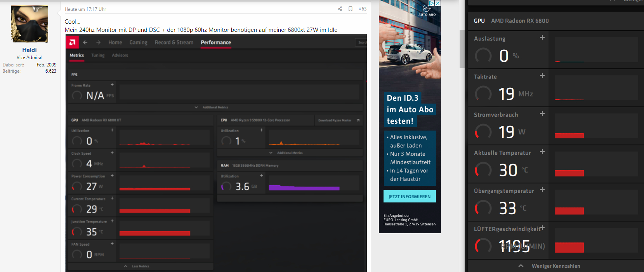Open Performance tab in embedded Radeon screenshot
Image resolution: width=644 pixels, height=272 pixels.
pyautogui.click(x=216, y=42)
